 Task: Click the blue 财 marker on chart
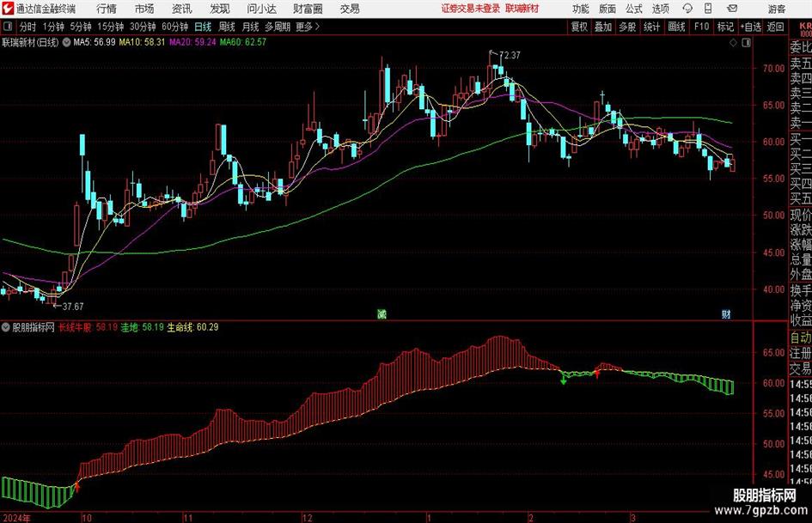point(727,313)
